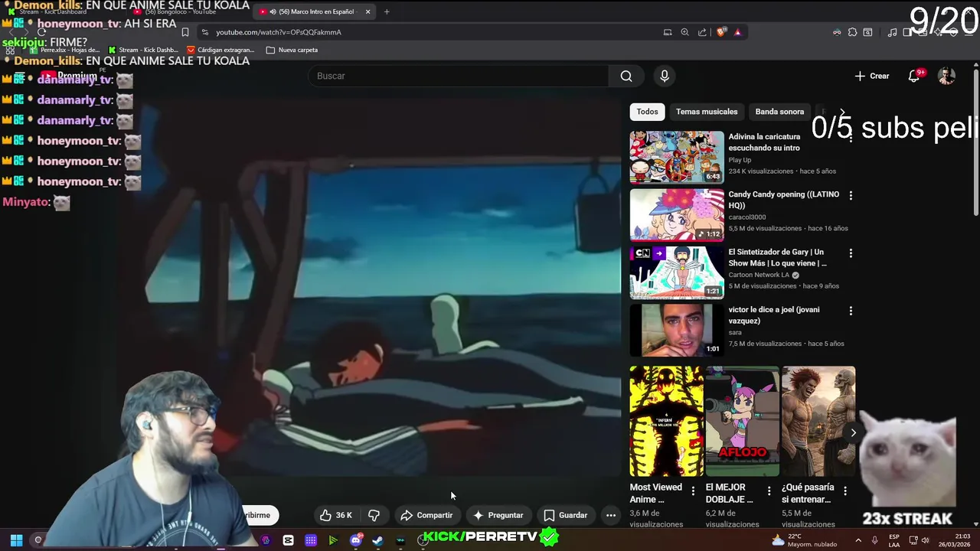Open weather widget 22°C Mayorm. nublado
This screenshot has width=980, height=551.
point(803,540)
